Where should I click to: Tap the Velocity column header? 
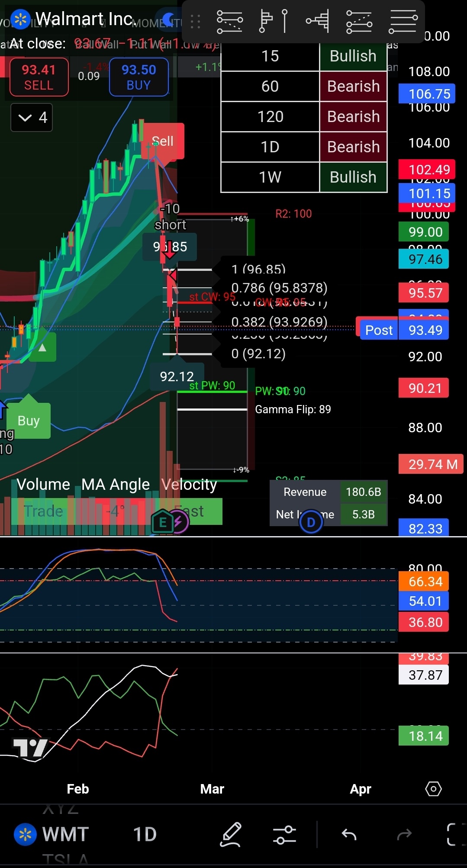coord(189,485)
